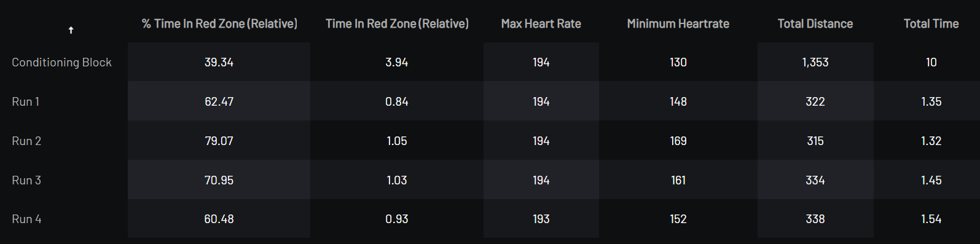980x244 pixels.
Task: Sort by % Time In Red Zone column
Action: [219, 24]
